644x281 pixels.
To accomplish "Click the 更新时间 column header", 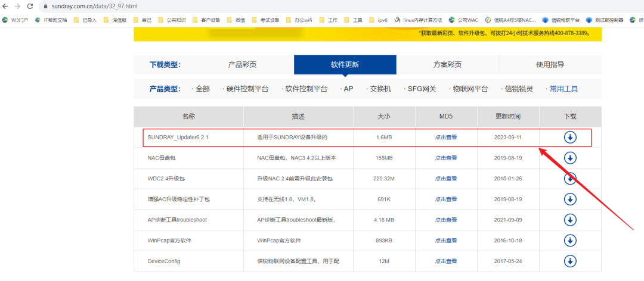I will pyautogui.click(x=508, y=117).
